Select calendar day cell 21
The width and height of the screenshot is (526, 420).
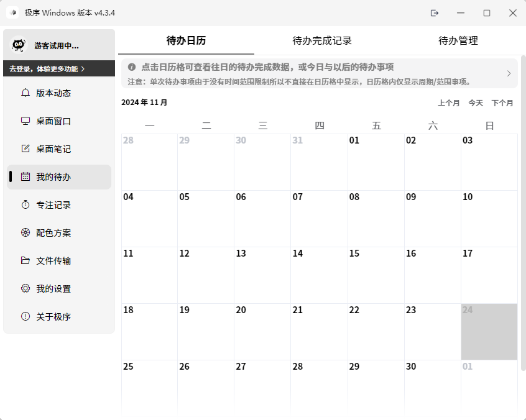319,332
